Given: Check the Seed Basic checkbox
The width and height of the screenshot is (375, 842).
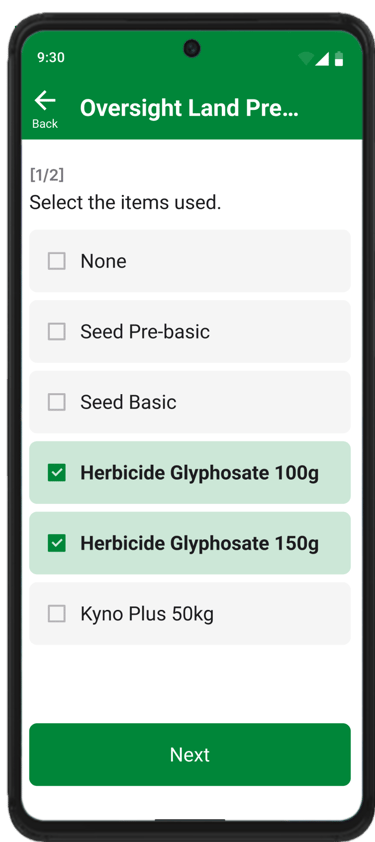Looking at the screenshot, I should pyautogui.click(x=56, y=402).
